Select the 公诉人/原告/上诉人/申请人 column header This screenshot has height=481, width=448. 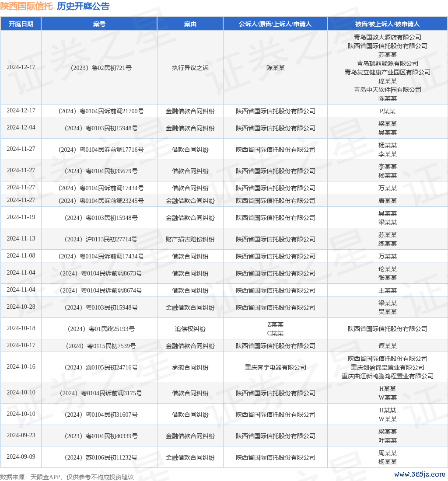point(275,24)
